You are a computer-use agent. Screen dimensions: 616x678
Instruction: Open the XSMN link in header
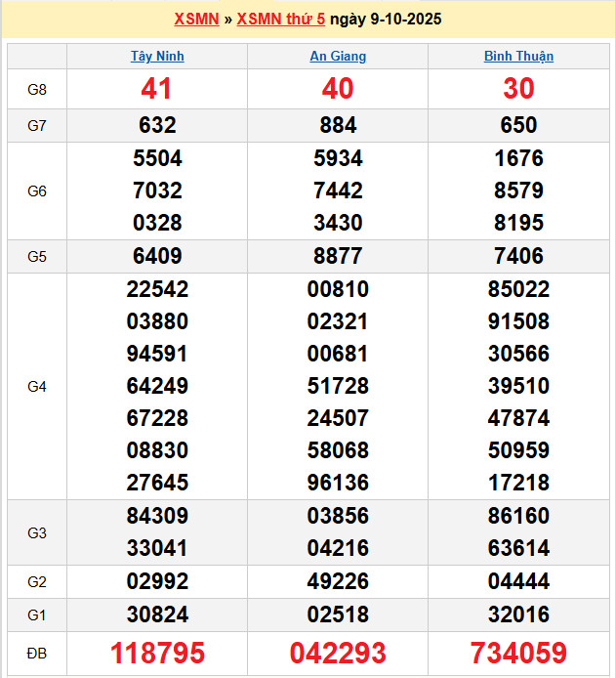(195, 20)
